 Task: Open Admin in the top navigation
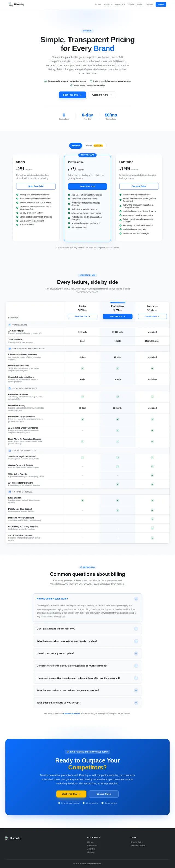coord(131,4)
